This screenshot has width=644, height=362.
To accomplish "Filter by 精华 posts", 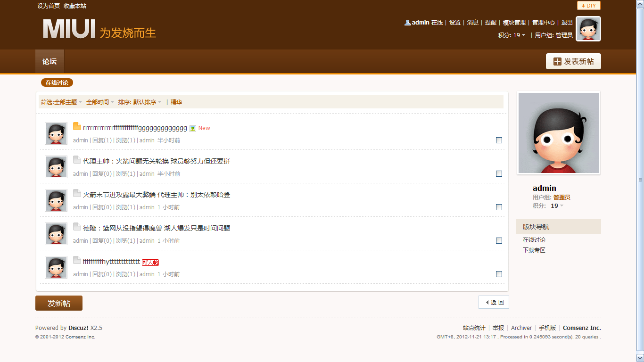I will 176,102.
